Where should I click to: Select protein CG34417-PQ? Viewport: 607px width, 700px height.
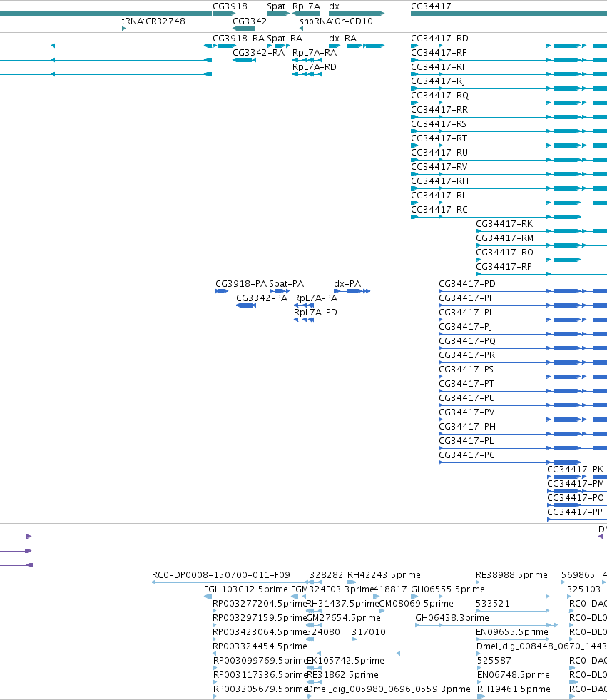(x=467, y=341)
